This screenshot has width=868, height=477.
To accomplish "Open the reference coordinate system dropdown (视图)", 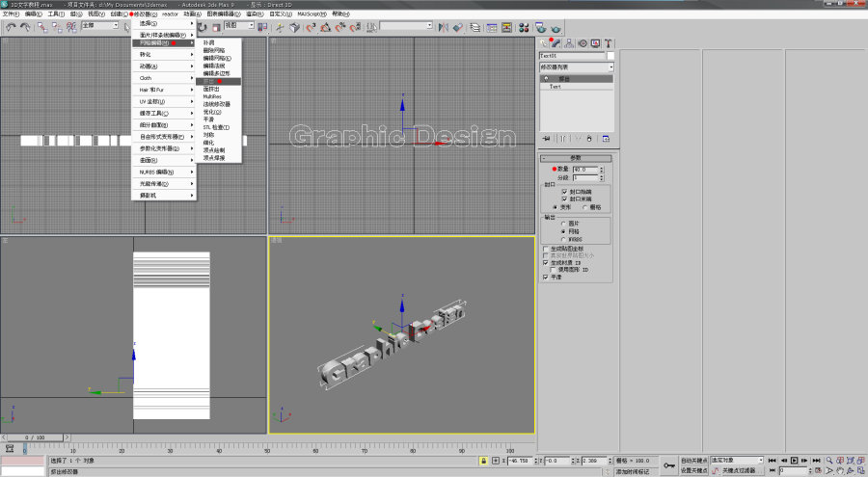I will [238, 25].
